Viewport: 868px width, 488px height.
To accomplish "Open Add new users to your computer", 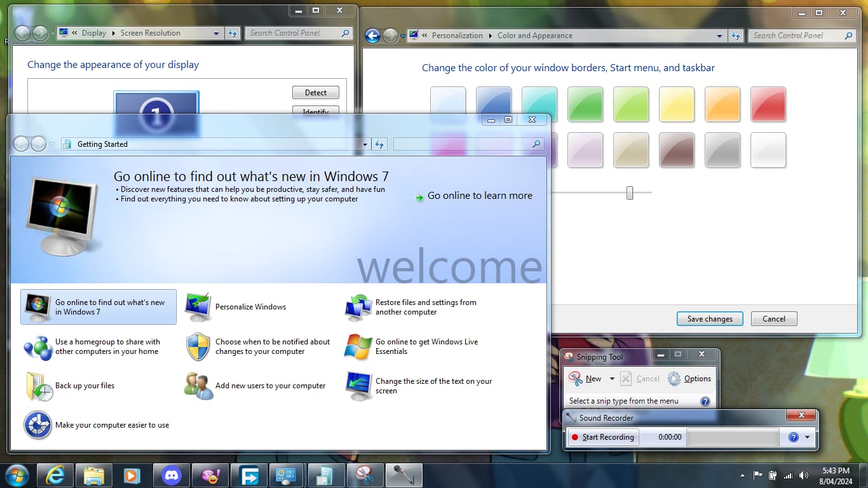I will tap(255, 386).
